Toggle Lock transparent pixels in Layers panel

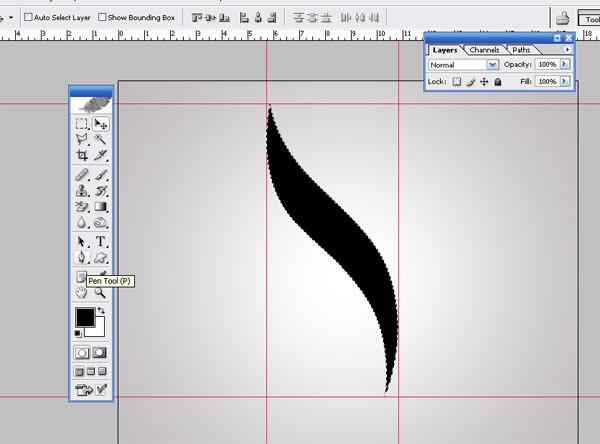coord(457,81)
